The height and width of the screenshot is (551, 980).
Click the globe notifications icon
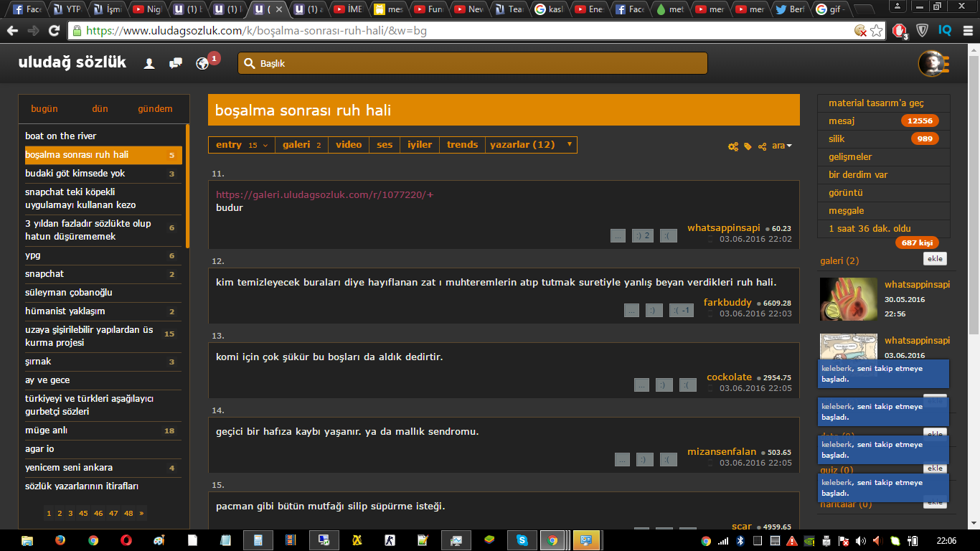(202, 64)
